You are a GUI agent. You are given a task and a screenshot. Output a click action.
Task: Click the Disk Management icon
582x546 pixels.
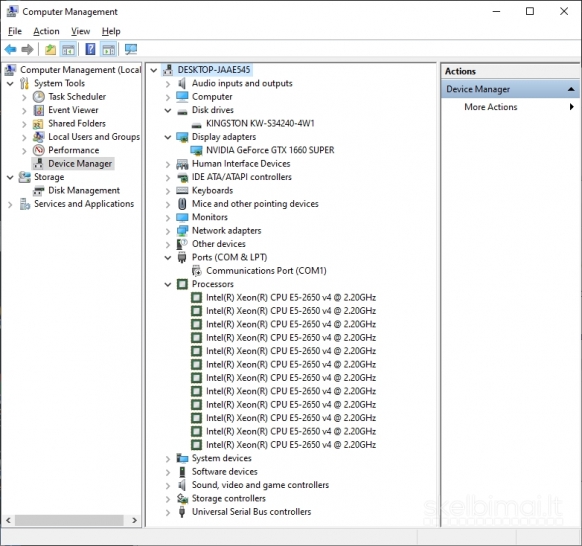39,191
